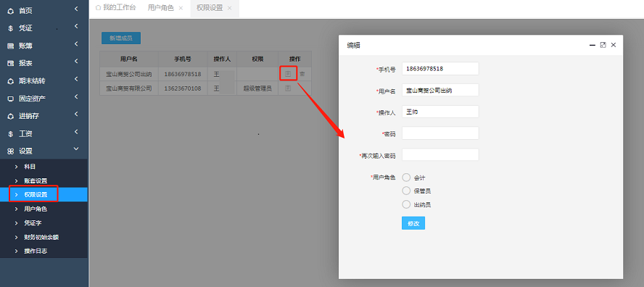This screenshot has height=287, width=644.
Task: Click the 再次输入密码 input field
Action: pos(440,155)
